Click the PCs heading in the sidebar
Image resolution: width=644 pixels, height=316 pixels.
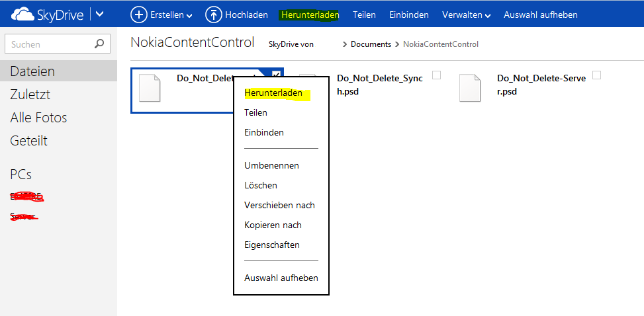point(21,175)
